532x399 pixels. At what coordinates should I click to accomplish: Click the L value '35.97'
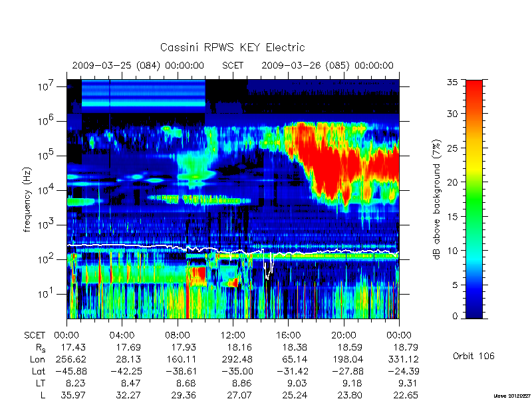(73, 395)
